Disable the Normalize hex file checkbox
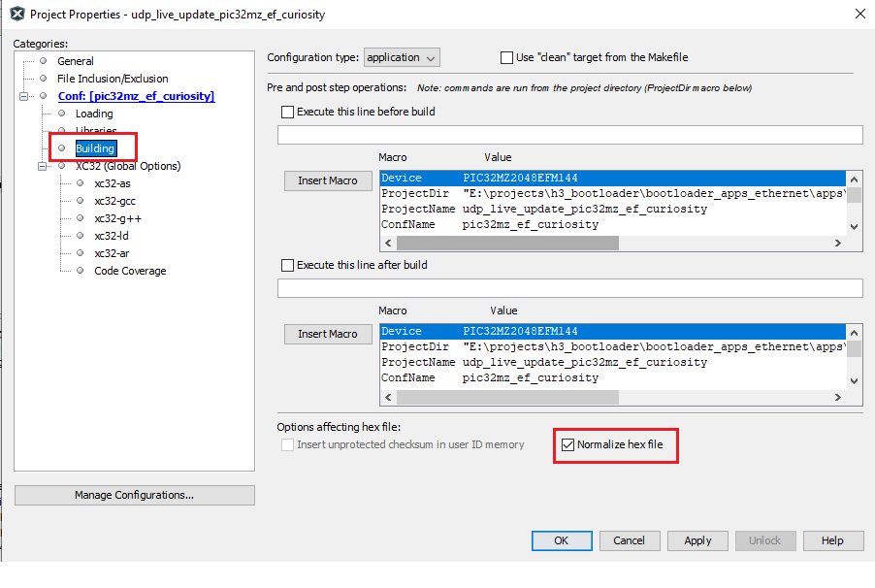Viewport: 875px width, 588px height. coord(568,445)
